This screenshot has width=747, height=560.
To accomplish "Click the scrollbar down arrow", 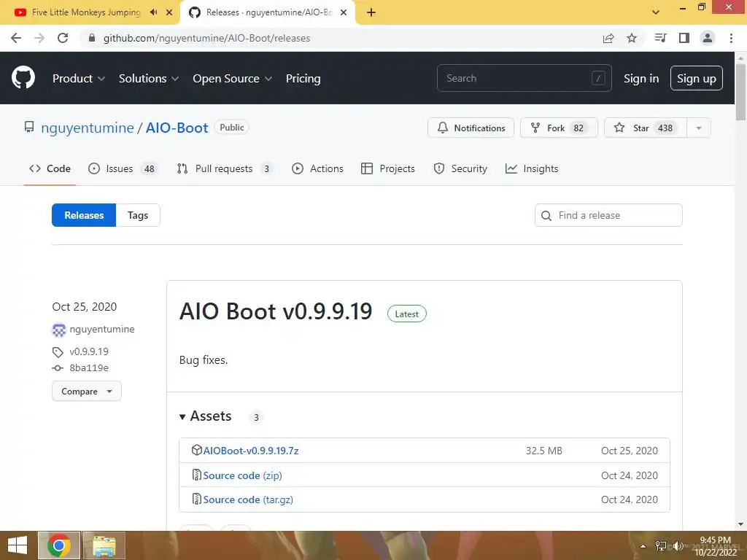I will [740, 524].
